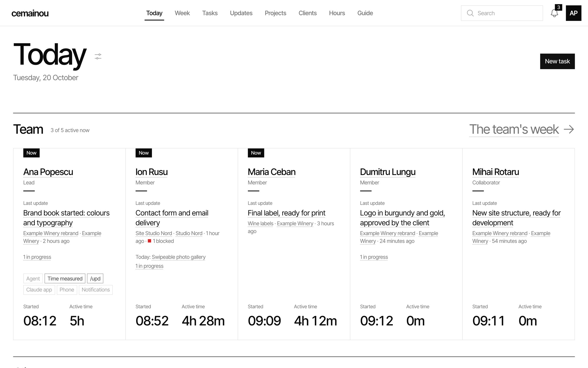
Task: Click Dumitru Lungu's 1 in progress link
Action: 374,257
